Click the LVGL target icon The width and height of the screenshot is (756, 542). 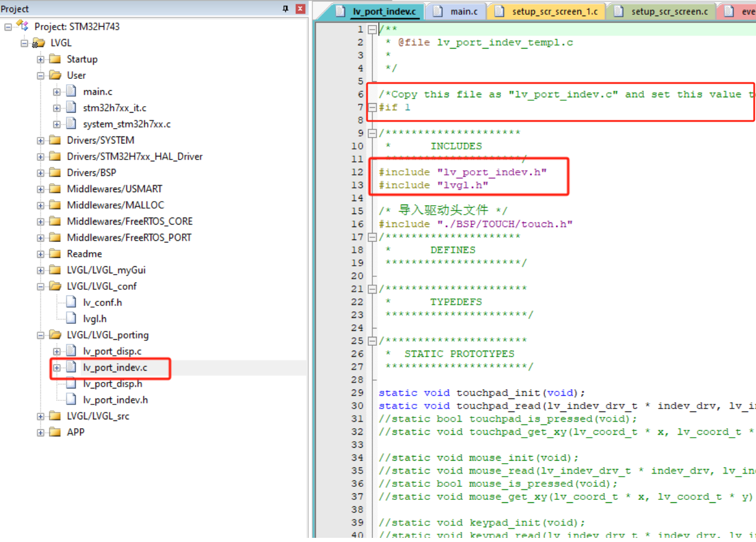click(39, 43)
